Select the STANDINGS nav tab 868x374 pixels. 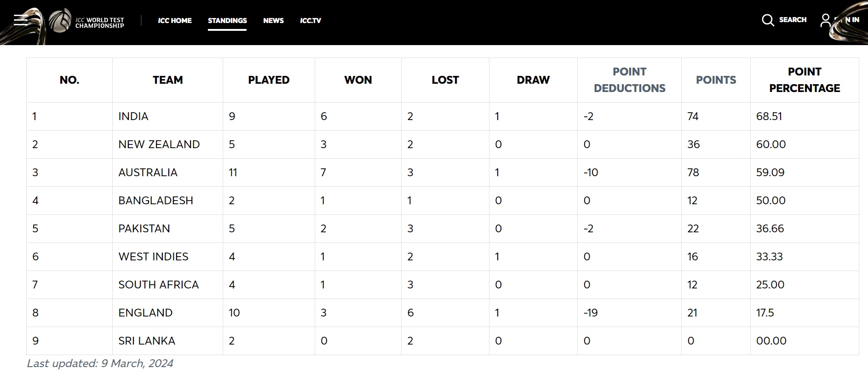point(227,20)
